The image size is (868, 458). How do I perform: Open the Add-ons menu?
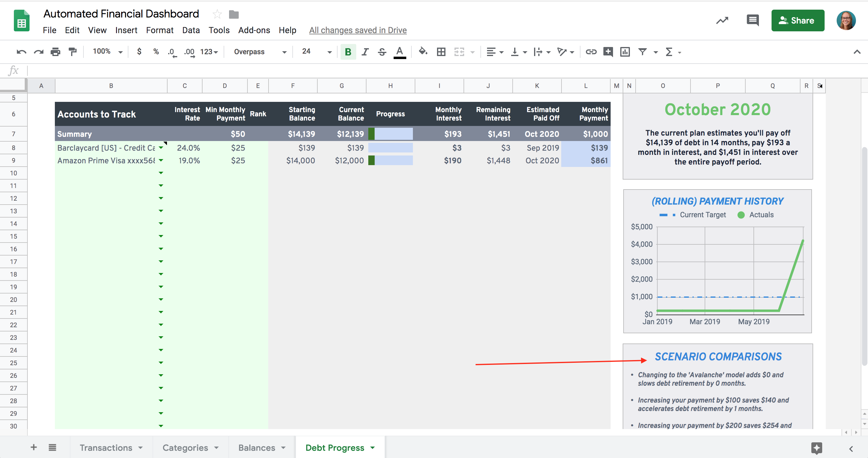tap(254, 30)
